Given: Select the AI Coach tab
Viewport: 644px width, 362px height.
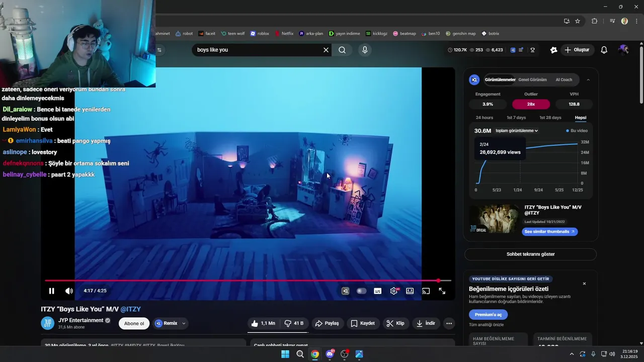Looking at the screenshot, I should 564,79.
